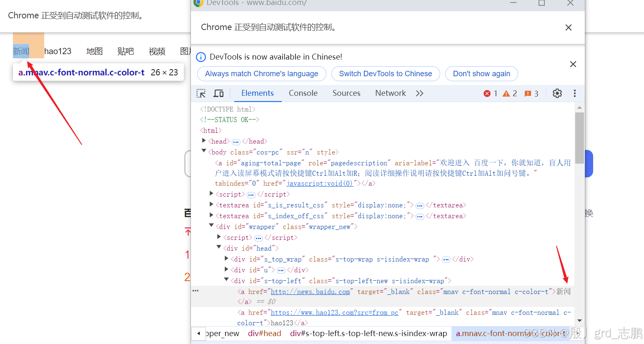Click the yellow warnings counter
The height and width of the screenshot is (344, 644).
click(x=510, y=93)
